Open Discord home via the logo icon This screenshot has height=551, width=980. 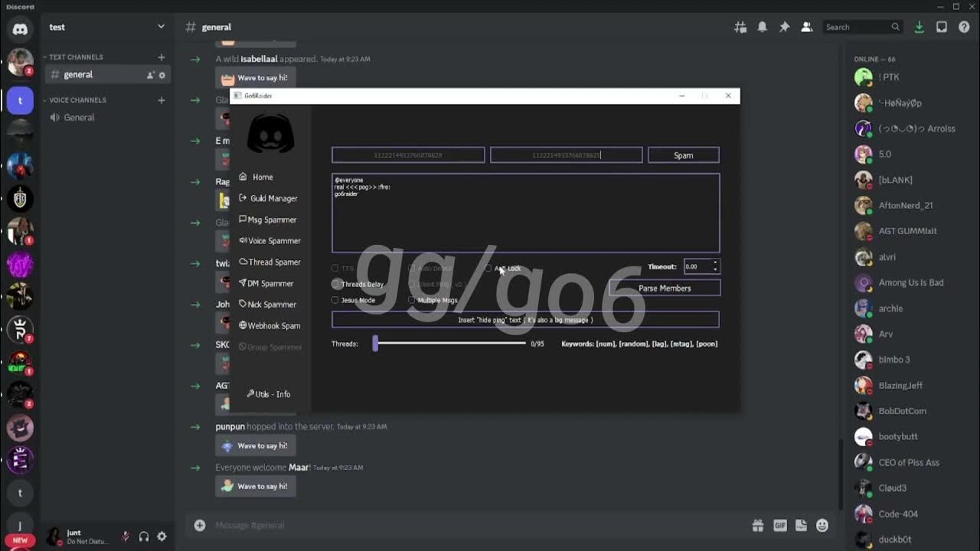click(20, 29)
